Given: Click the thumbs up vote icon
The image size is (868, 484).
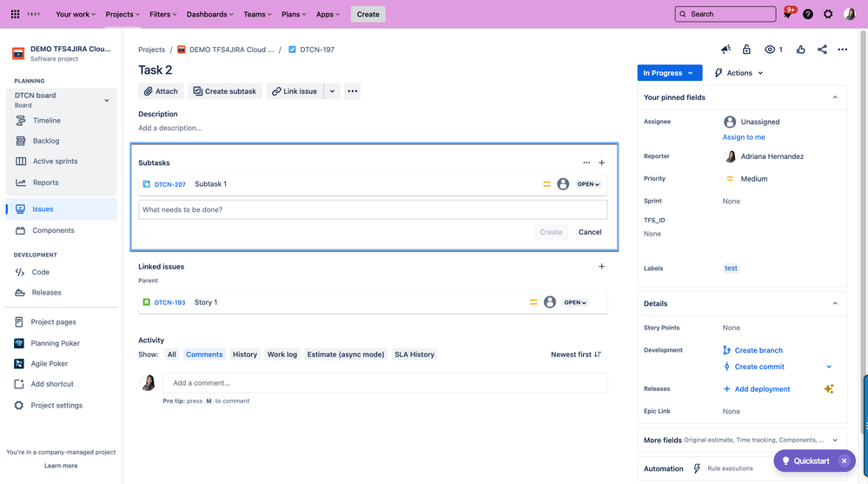Looking at the screenshot, I should 801,50.
